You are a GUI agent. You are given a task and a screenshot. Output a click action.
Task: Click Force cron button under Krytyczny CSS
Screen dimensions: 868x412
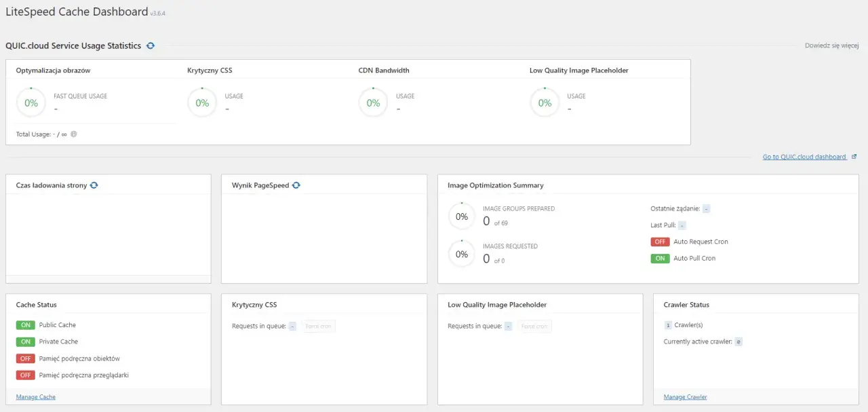[319, 326]
